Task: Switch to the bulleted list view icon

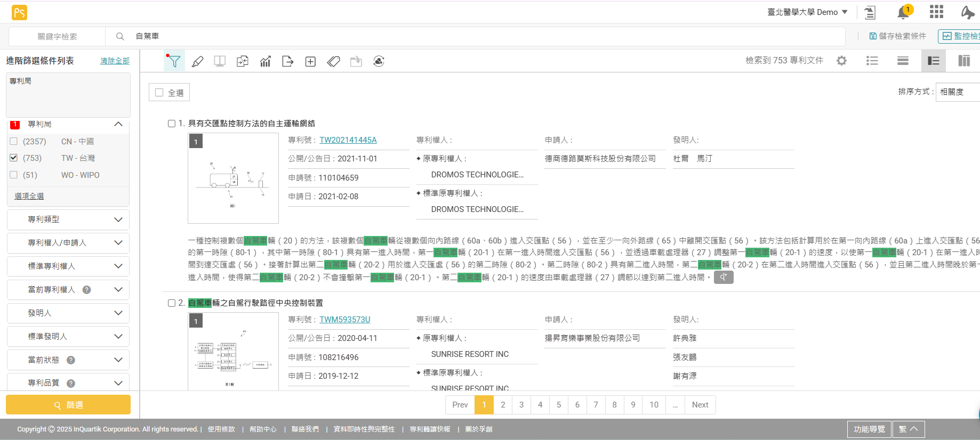Action: point(872,61)
